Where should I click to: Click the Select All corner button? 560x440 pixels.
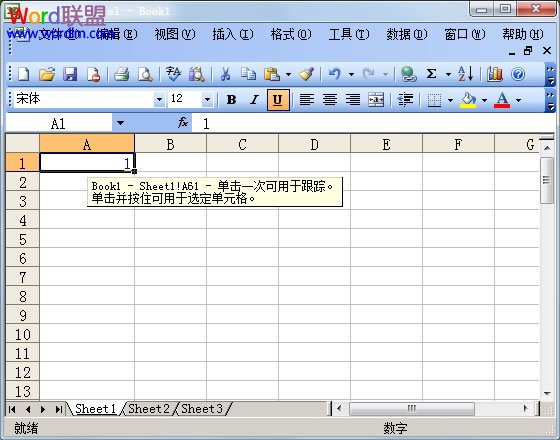(x=22, y=144)
